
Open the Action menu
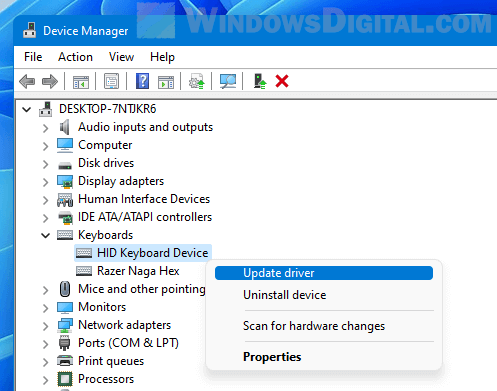(75, 57)
